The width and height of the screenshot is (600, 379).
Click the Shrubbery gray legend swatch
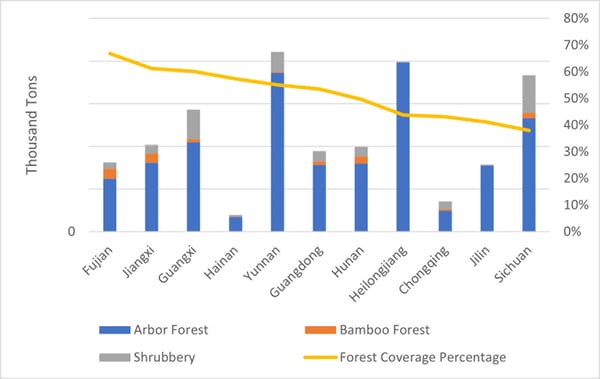click(115, 358)
